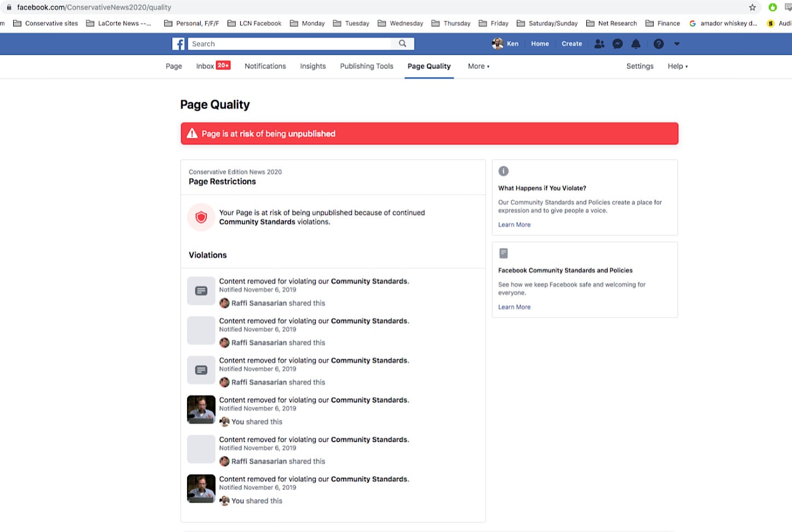Click the browser address bar URL
The height and width of the screenshot is (532, 792).
[94, 7]
